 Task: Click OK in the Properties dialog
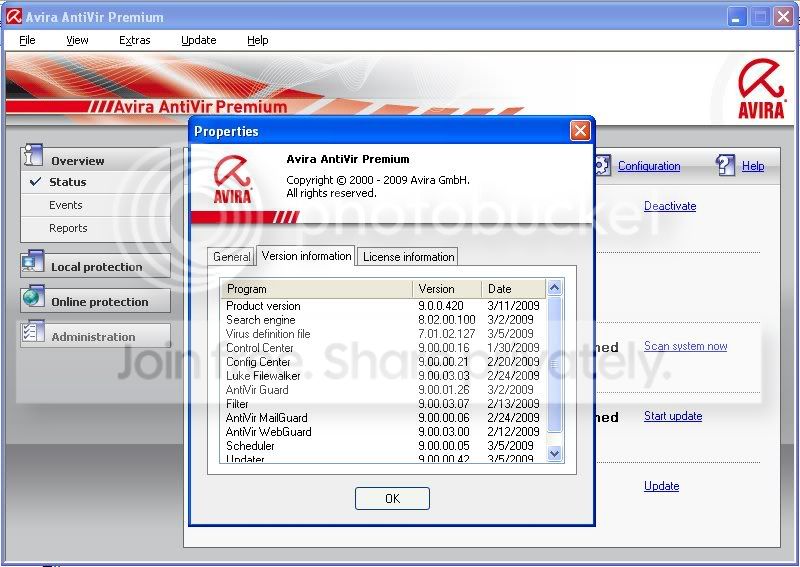392,498
